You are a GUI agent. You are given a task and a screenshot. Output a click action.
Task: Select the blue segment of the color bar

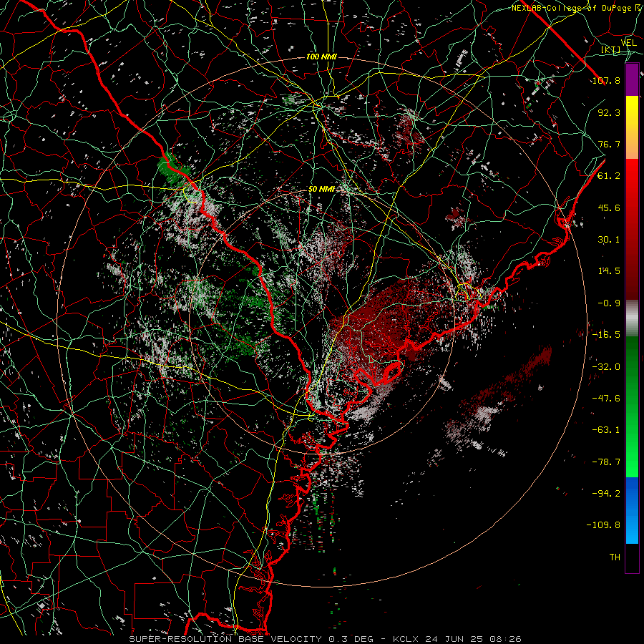[x=632, y=510]
